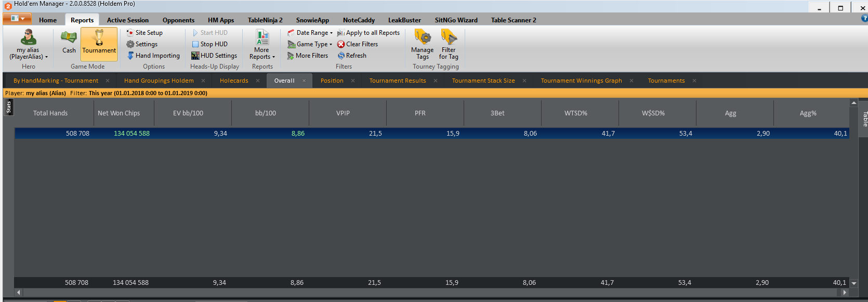This screenshot has width=868, height=302.
Task: Select the Tournament Results report tab
Action: point(398,81)
